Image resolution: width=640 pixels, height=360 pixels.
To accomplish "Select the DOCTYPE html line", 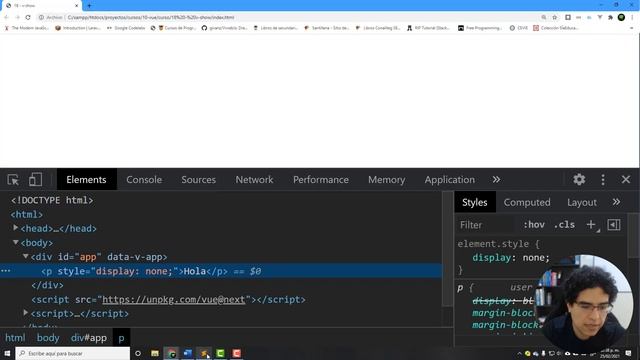I will tap(52, 200).
